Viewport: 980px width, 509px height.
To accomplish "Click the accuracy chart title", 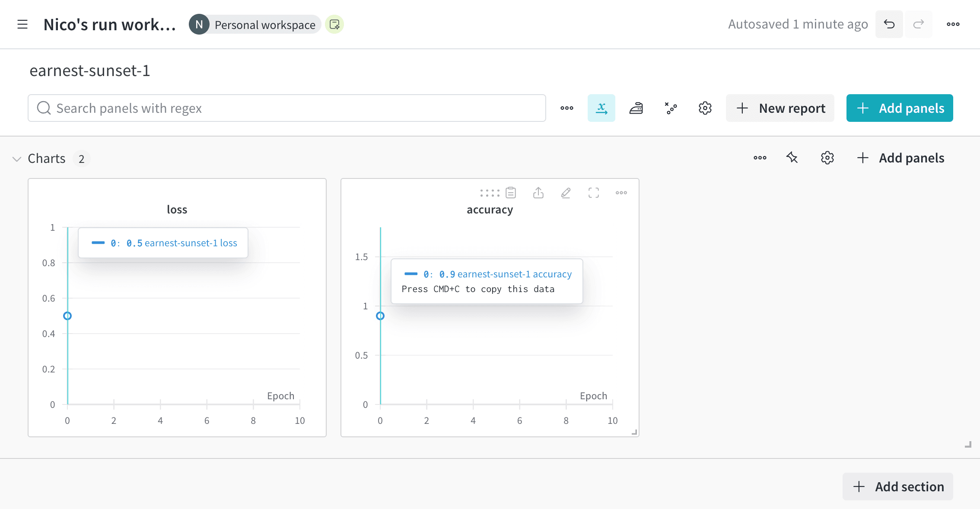I will click(490, 210).
